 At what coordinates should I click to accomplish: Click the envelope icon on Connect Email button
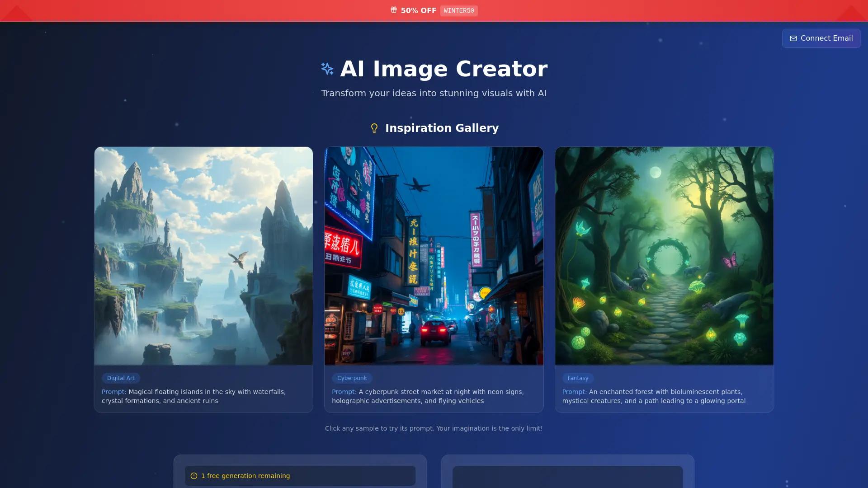pos(794,38)
